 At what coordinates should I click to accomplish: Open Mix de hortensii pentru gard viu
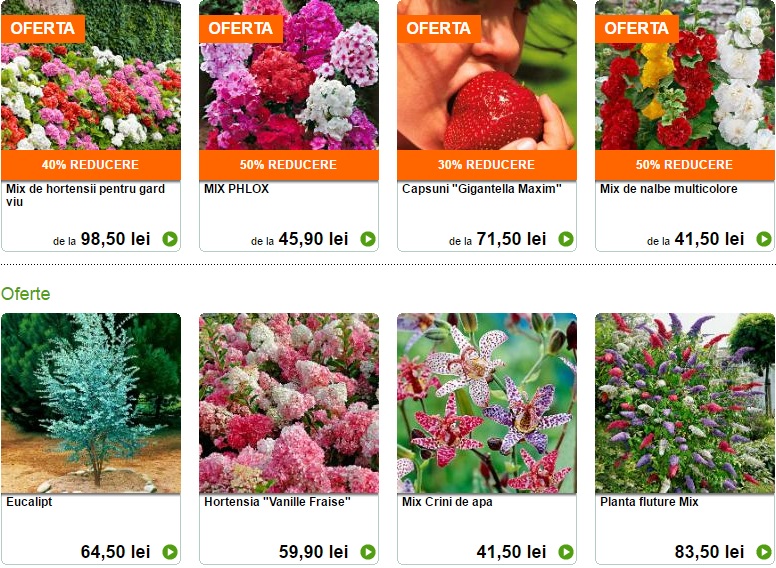pos(86,195)
